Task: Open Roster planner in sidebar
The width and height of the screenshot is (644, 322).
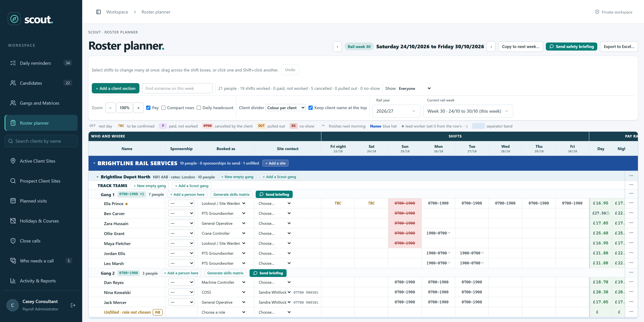Action: (x=41, y=123)
